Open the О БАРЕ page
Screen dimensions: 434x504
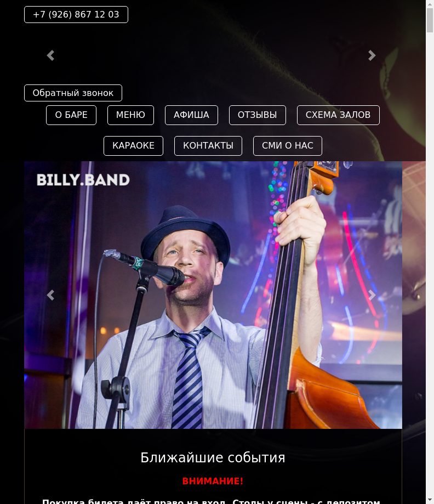(71, 115)
